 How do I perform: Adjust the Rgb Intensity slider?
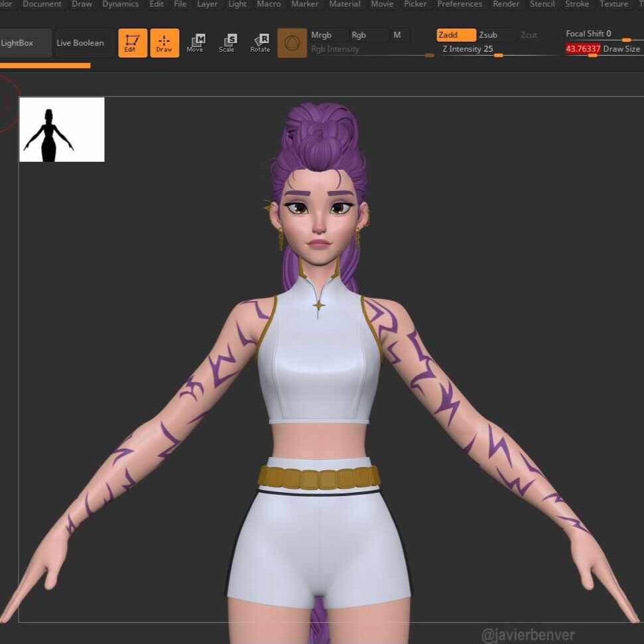[x=372, y=50]
